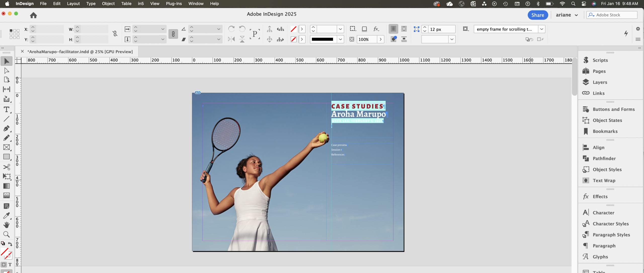This screenshot has height=273, width=644.
Task: Select the Zoom tool in toolbox
Action: 7,234
